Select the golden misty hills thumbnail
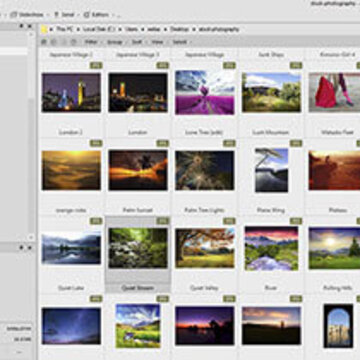This screenshot has width=360, height=360. 71,170
